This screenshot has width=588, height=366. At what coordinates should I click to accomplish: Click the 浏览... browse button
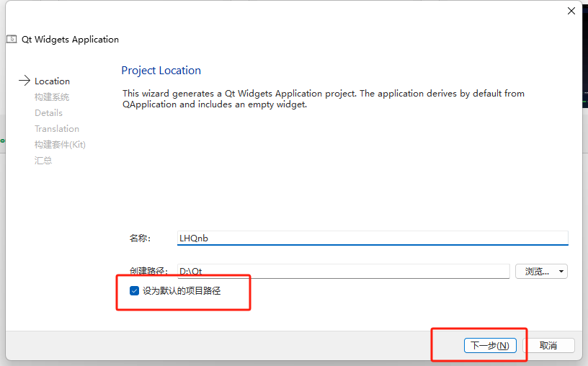(x=536, y=272)
